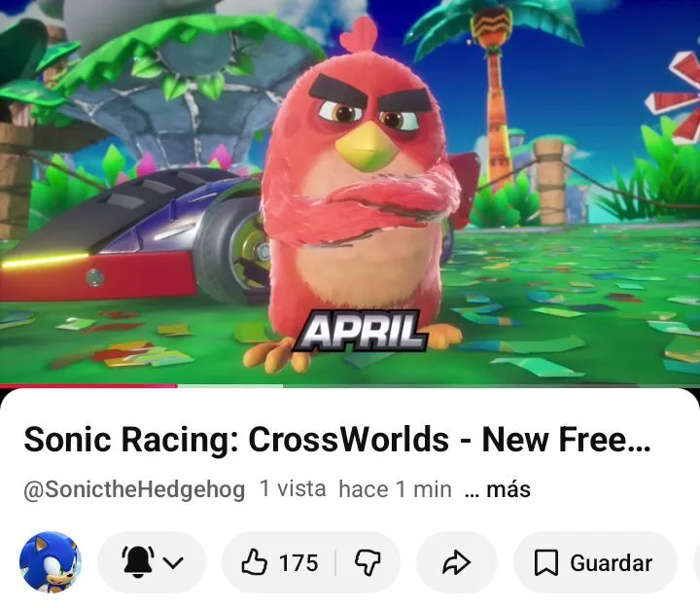Open the Sonic channel avatar

(x=51, y=562)
